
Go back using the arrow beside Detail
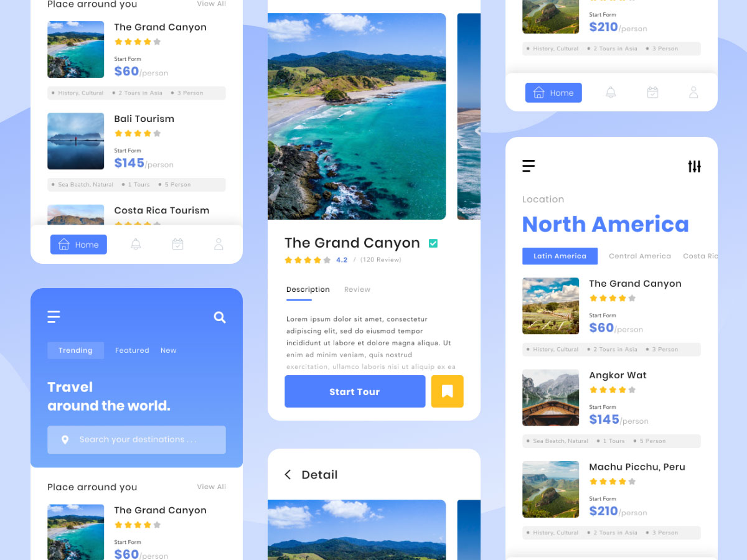click(288, 475)
